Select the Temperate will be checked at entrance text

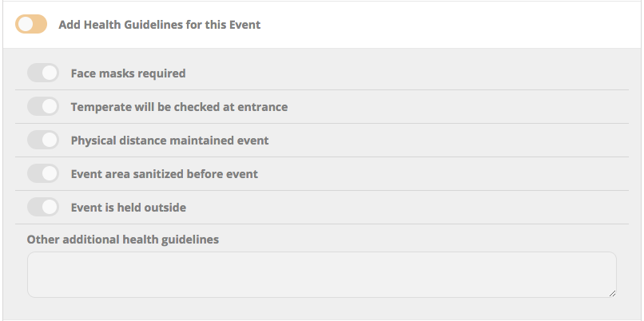[x=179, y=107]
